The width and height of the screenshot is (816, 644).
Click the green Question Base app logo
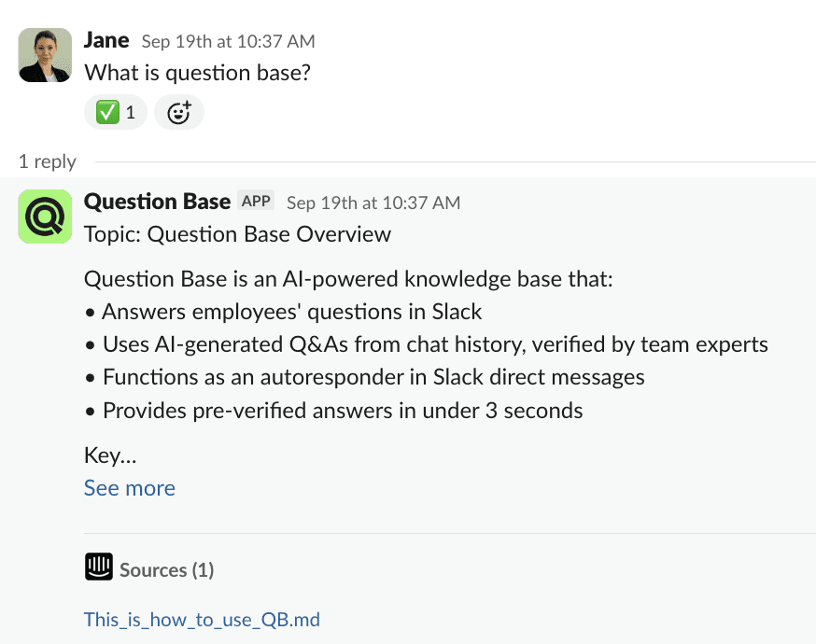(45, 217)
